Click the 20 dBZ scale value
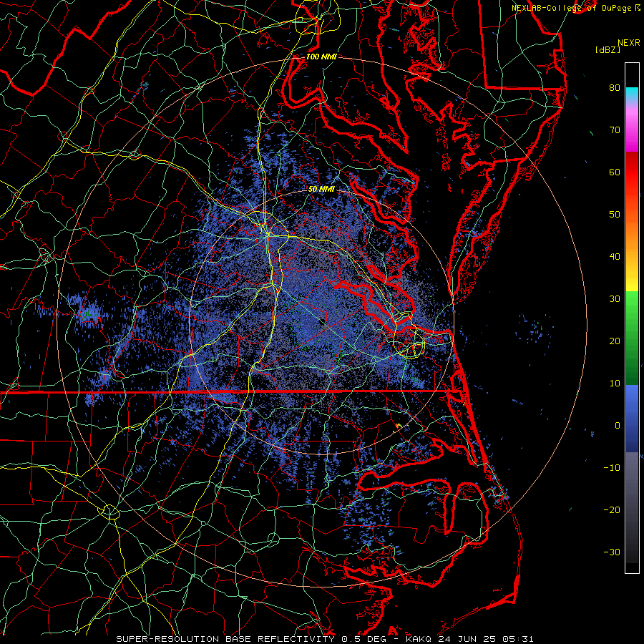Screen dimensions: 644x644 [x=615, y=341]
